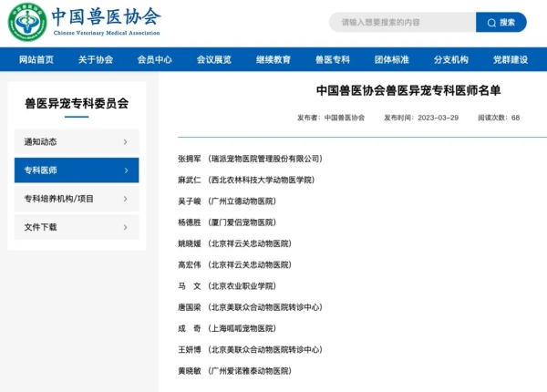Click the list entry 黄晓敏
547x392 pixels.
(x=234, y=371)
